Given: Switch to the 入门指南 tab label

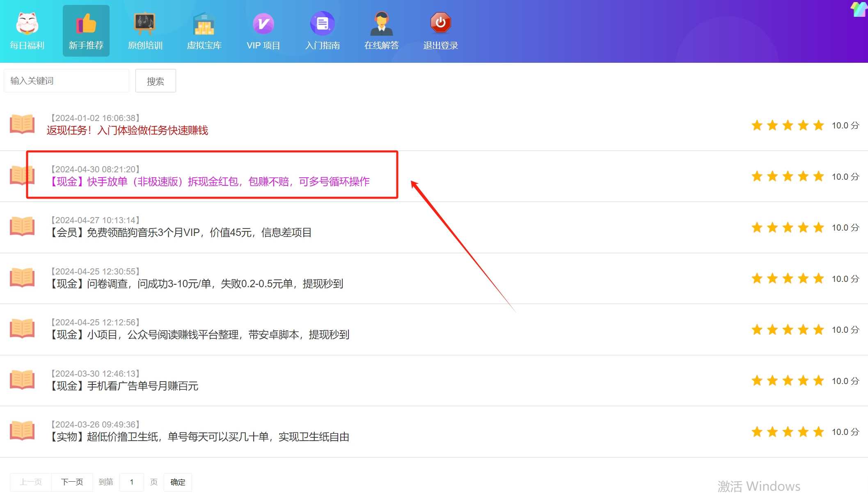Looking at the screenshot, I should 322,46.
